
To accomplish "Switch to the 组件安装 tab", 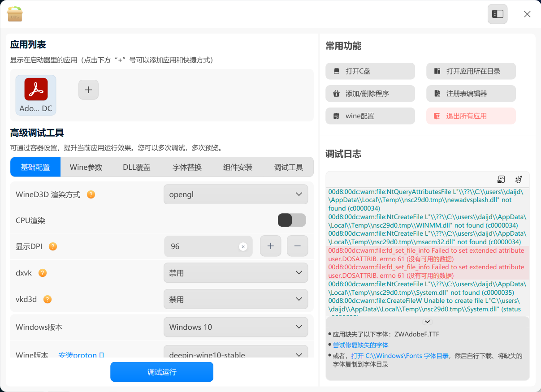I will point(238,167).
